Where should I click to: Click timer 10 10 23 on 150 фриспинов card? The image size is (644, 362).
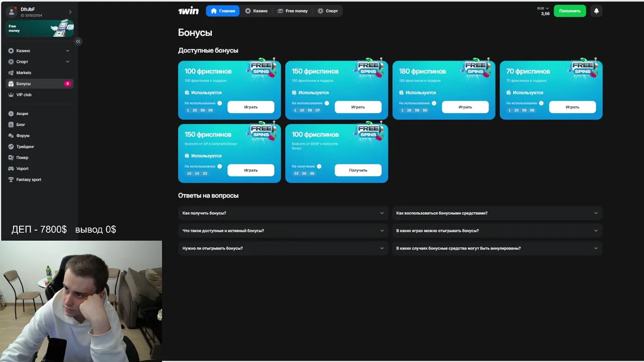[197, 173]
